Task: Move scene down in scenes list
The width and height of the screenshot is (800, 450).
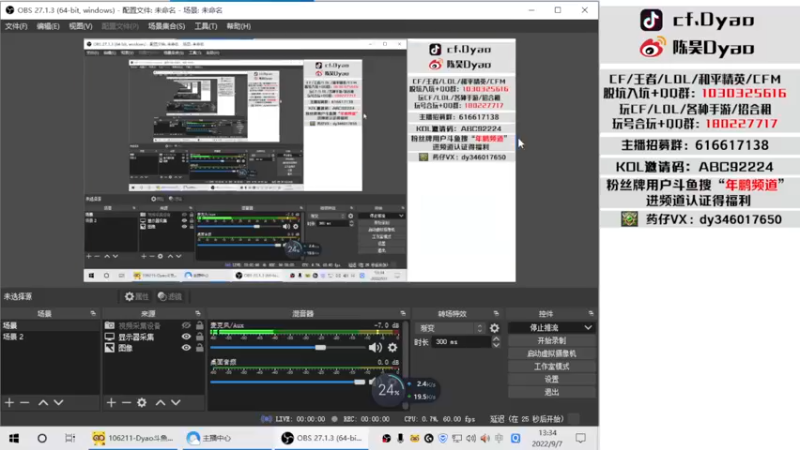Action: [59, 403]
